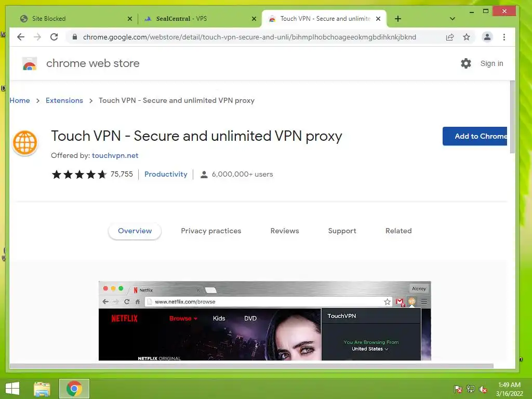Expand the tab search dropdown arrow
This screenshot has width=532, height=399.
[453, 19]
